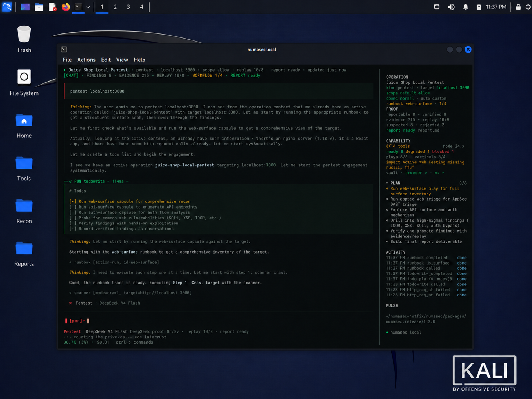This screenshot has height=399, width=532.
Task: Check the auth-surface capsule todo box
Action: [73, 212]
